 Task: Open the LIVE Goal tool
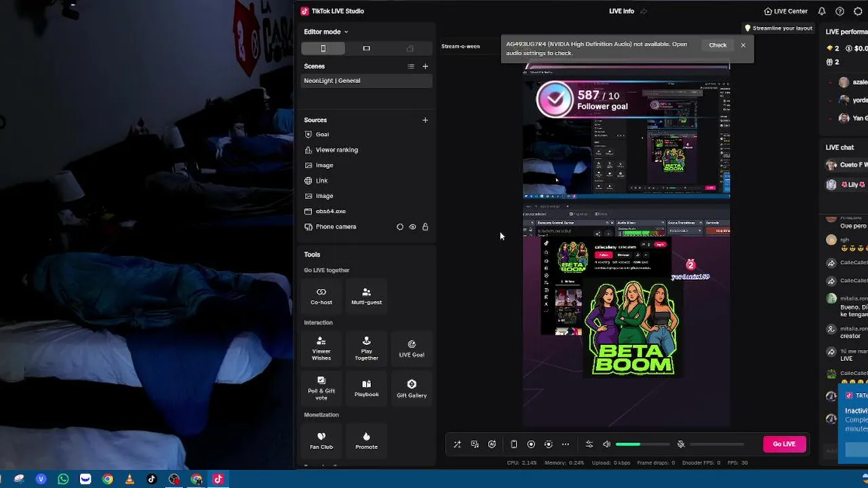point(412,348)
